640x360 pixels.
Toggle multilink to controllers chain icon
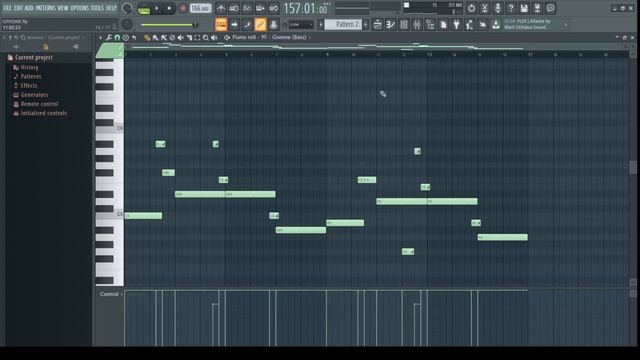tap(260, 24)
